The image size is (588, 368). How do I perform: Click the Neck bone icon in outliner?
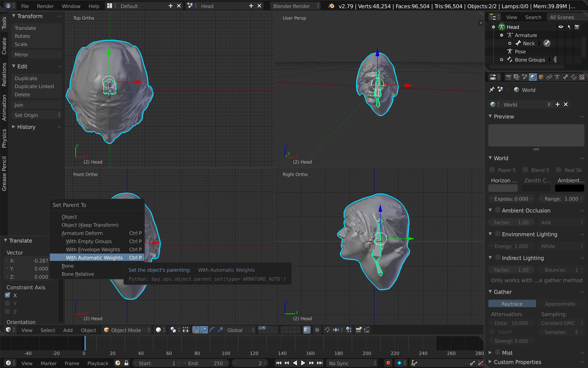(518, 43)
